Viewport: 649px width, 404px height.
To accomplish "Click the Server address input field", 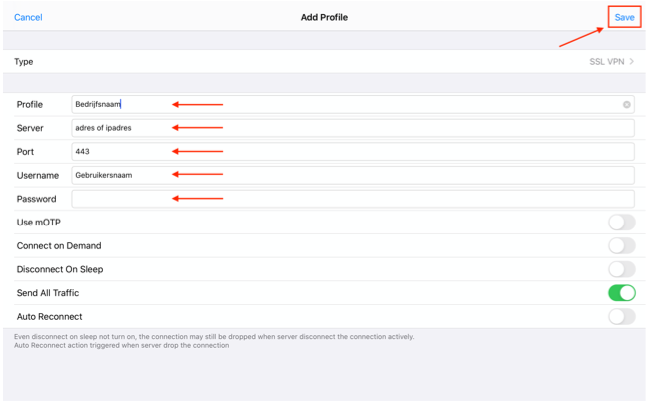I will tap(352, 128).
